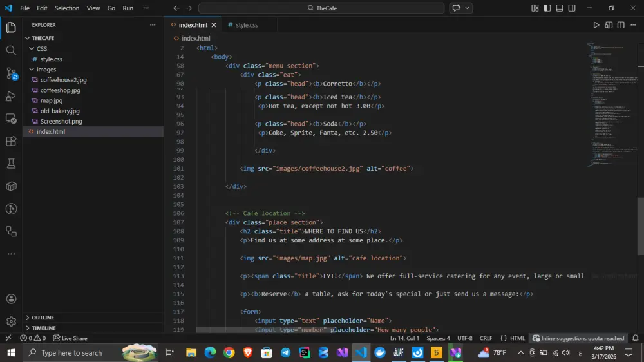Change encoding via UTF-8
Image resolution: width=644 pixels, height=362 pixels.
465,338
